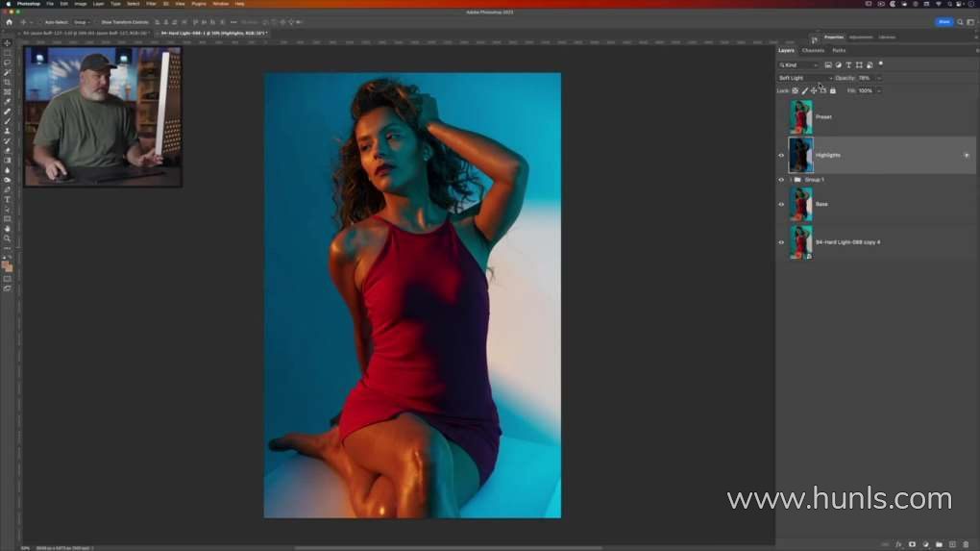Open the Soft Light blend mode dropdown
Screen dimensions: 980x551
click(x=804, y=78)
